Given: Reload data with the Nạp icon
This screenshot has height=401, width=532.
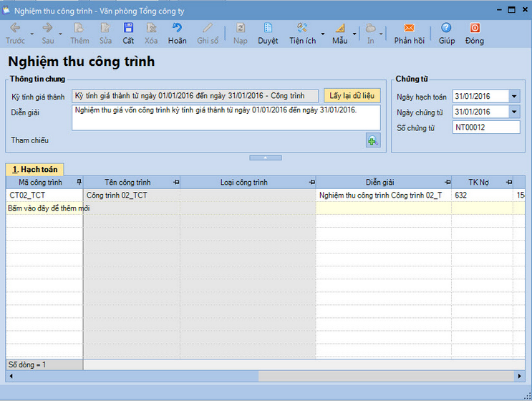Looking at the screenshot, I should tap(240, 28).
